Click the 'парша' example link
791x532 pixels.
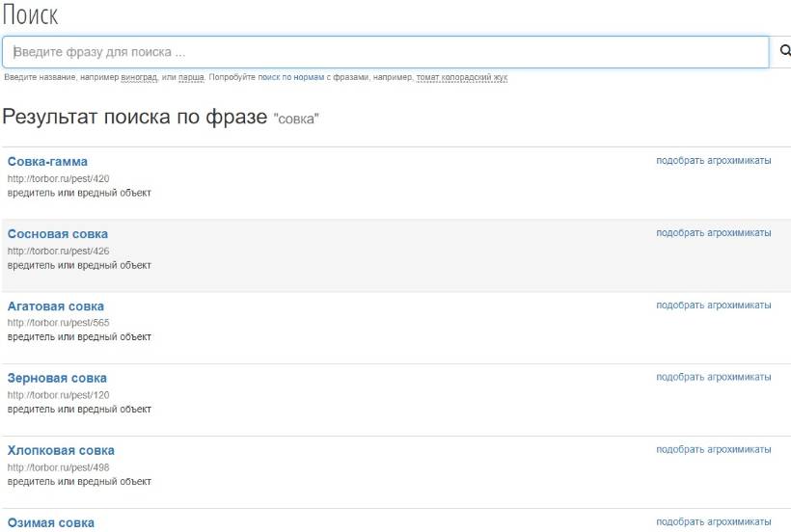[191, 78]
